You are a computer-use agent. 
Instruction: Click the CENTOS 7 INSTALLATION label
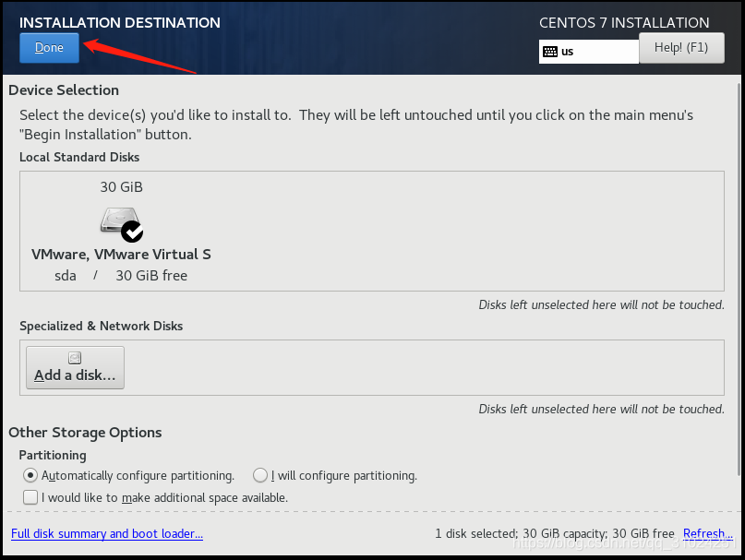(x=624, y=23)
